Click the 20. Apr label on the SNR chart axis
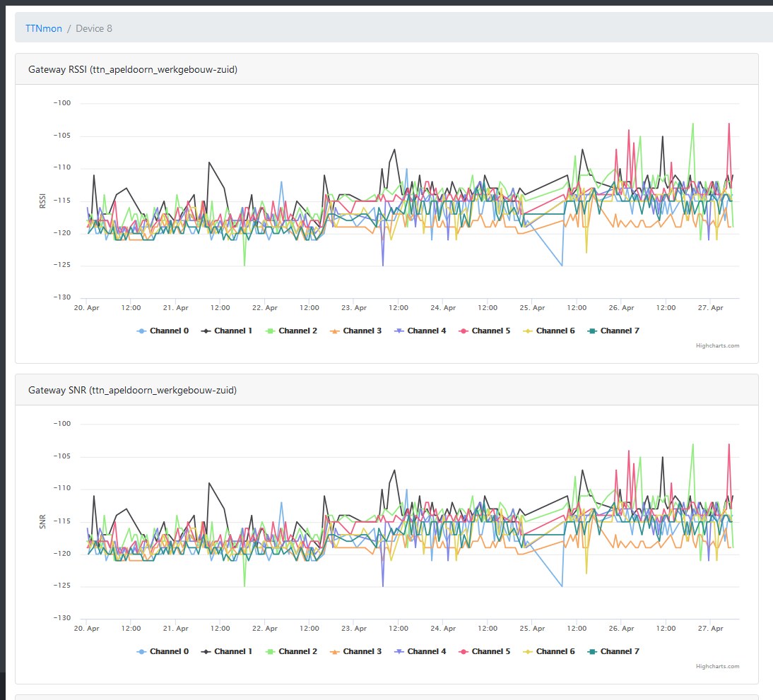The height and width of the screenshot is (700, 773). pos(87,629)
